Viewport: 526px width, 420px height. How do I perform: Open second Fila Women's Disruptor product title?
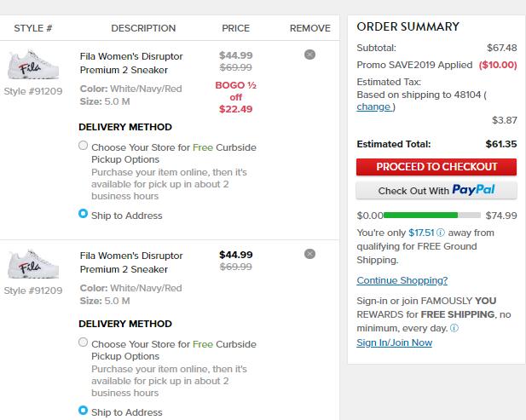coord(131,262)
